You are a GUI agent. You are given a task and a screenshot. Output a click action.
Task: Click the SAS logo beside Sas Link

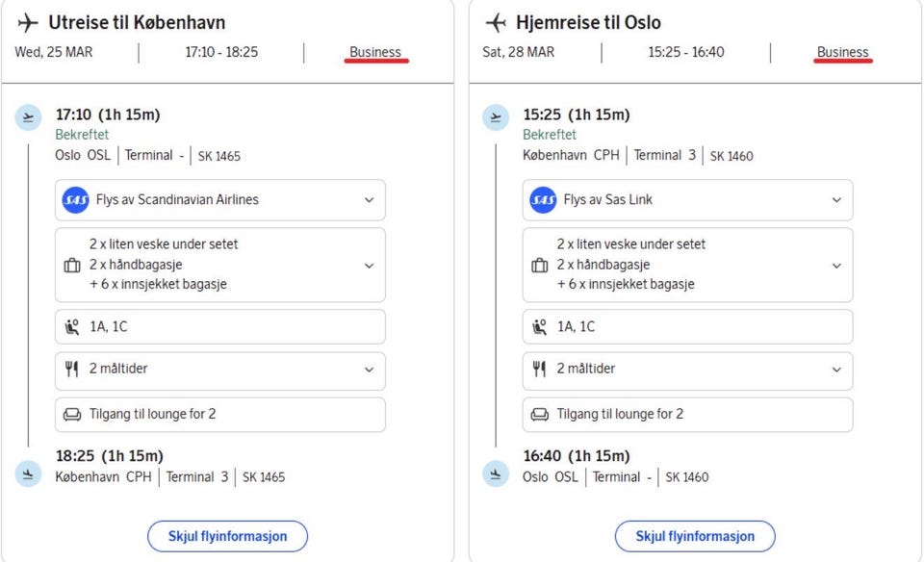(543, 200)
